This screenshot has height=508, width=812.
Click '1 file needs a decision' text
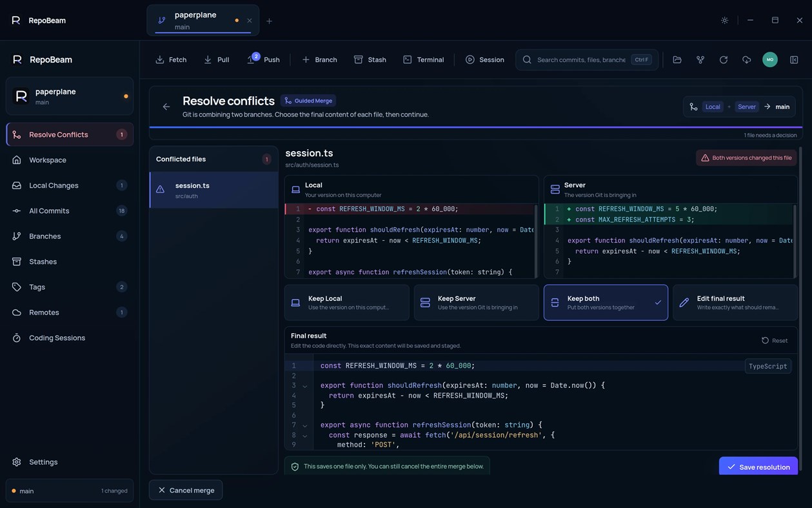click(x=770, y=136)
